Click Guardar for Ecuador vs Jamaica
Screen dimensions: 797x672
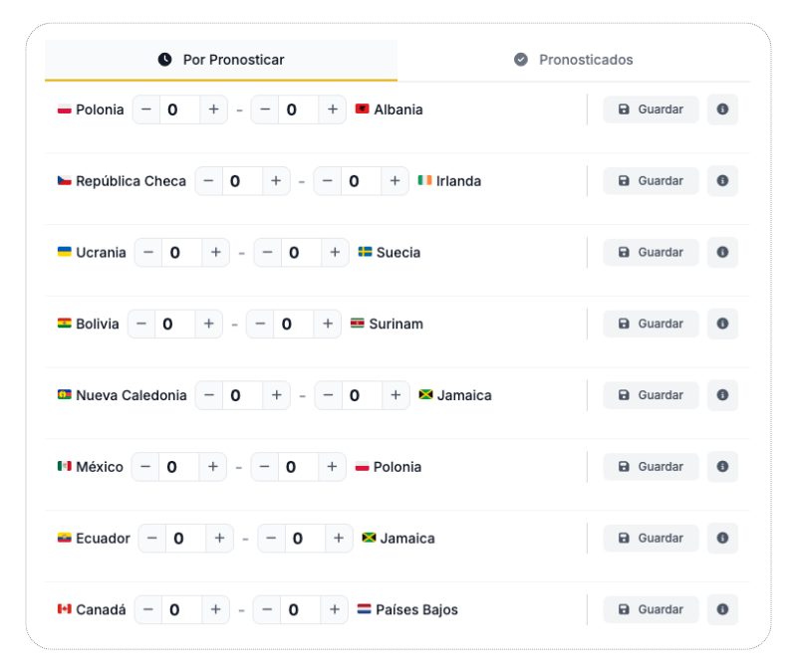click(651, 539)
